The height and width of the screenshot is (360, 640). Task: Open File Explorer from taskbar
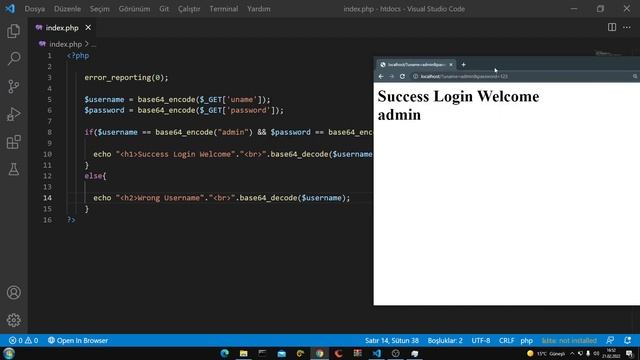(x=244, y=353)
